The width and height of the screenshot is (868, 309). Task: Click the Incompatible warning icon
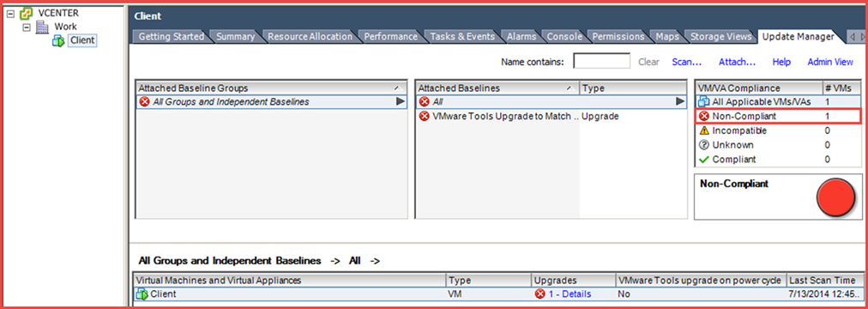click(x=704, y=130)
